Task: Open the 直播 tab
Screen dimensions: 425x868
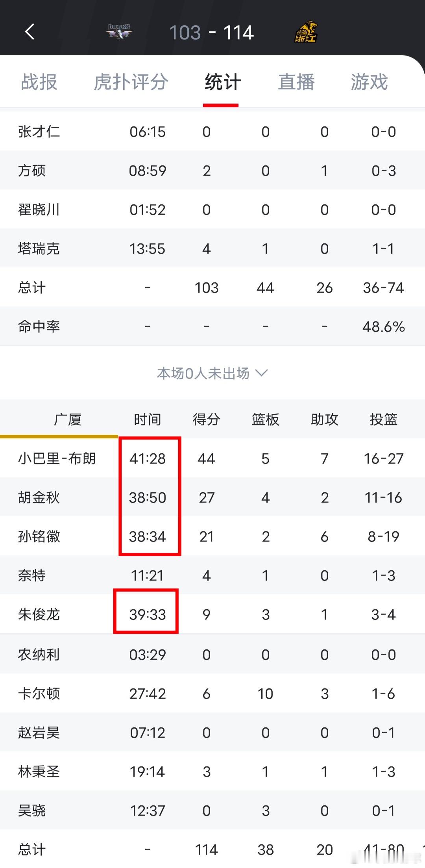Action: 296,82
